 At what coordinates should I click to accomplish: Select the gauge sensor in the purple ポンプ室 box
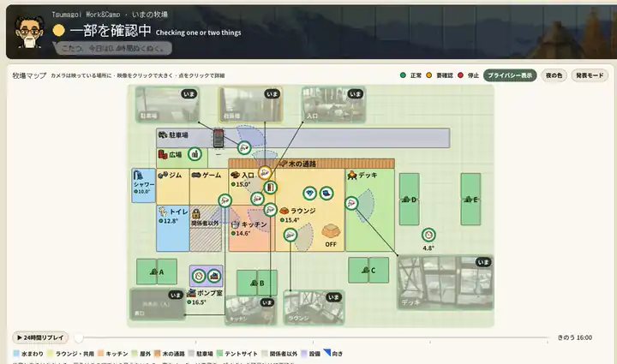(199, 276)
